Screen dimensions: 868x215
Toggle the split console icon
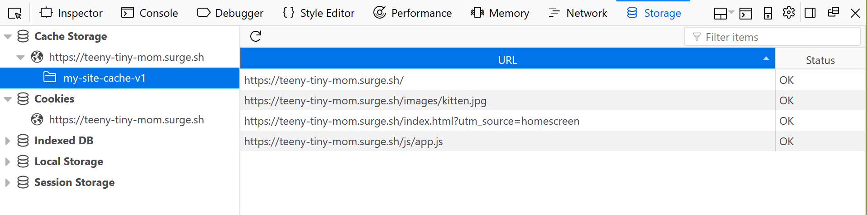tap(746, 14)
